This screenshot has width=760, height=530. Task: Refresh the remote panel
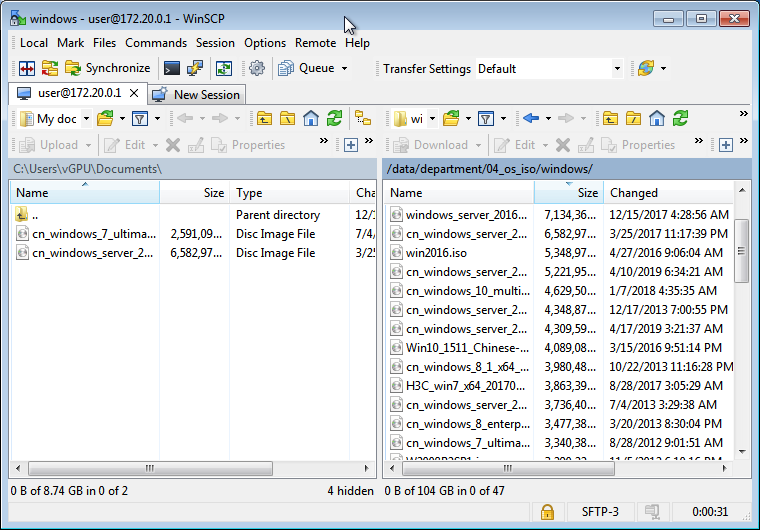tap(681, 119)
